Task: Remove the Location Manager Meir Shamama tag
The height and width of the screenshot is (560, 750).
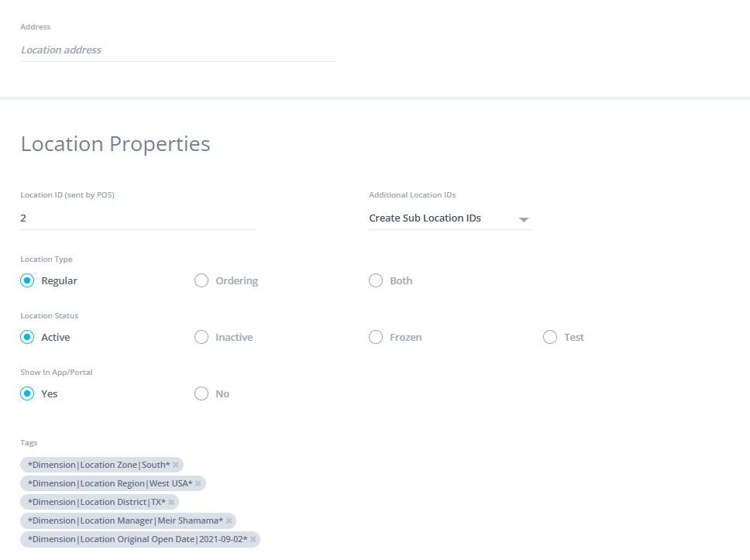Action: coord(229,520)
